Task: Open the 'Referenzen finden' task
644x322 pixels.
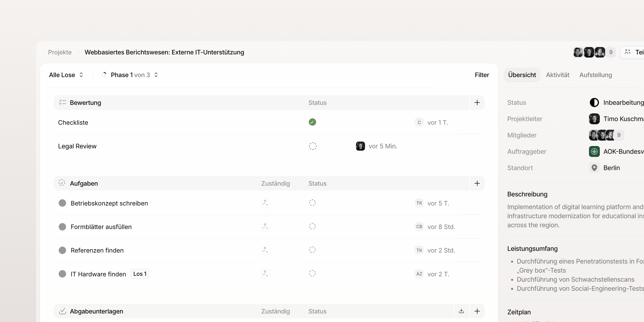Action: pos(97,250)
